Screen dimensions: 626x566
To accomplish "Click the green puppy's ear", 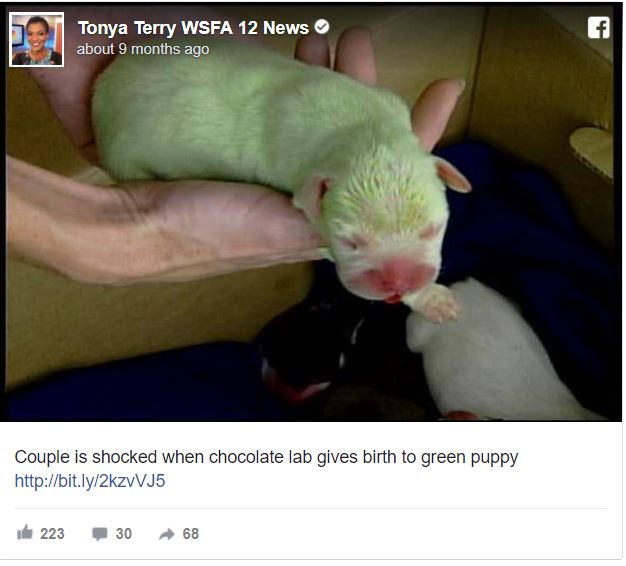I will [453, 174].
